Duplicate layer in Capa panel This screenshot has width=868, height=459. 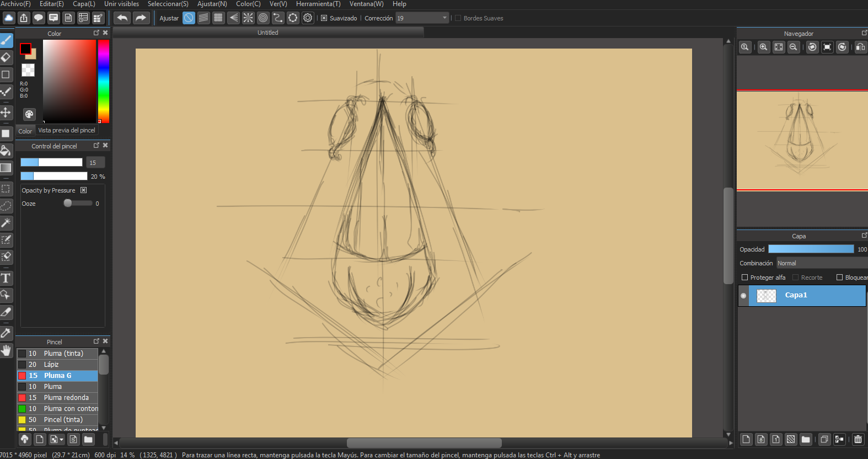pyautogui.click(x=824, y=440)
